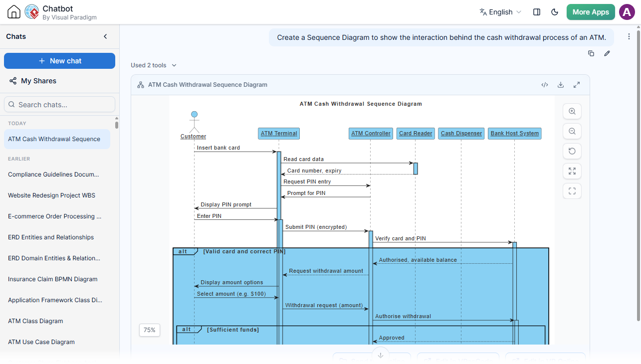The width and height of the screenshot is (641, 364).
Task: Open the Insurance Claim BPMN Diagram chat
Action: [x=57, y=279]
